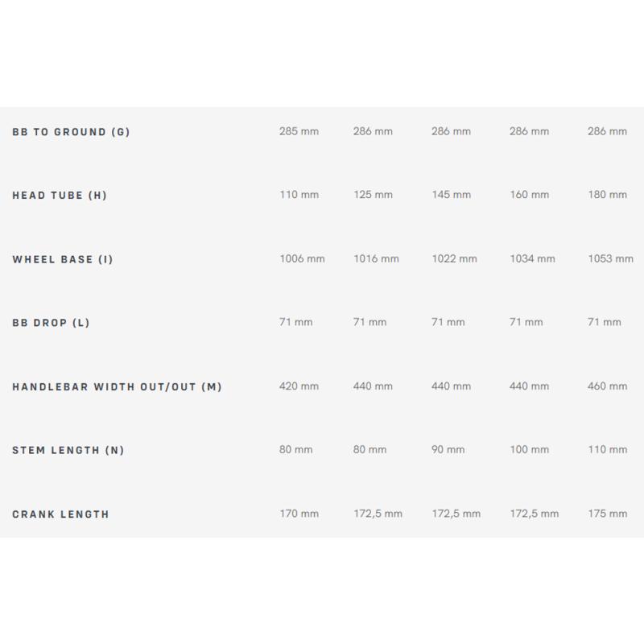Select the 420 mm handlebar width value
This screenshot has height=644, width=644.
[299, 386]
